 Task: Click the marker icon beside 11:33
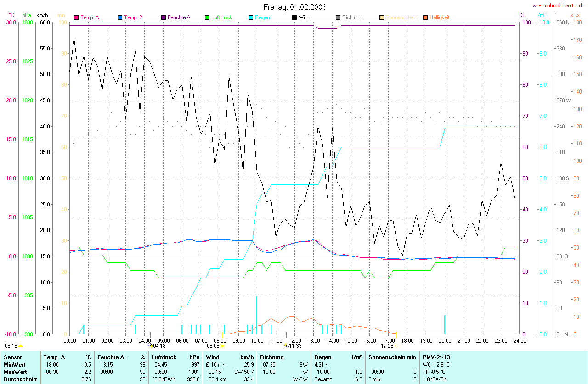(286, 345)
